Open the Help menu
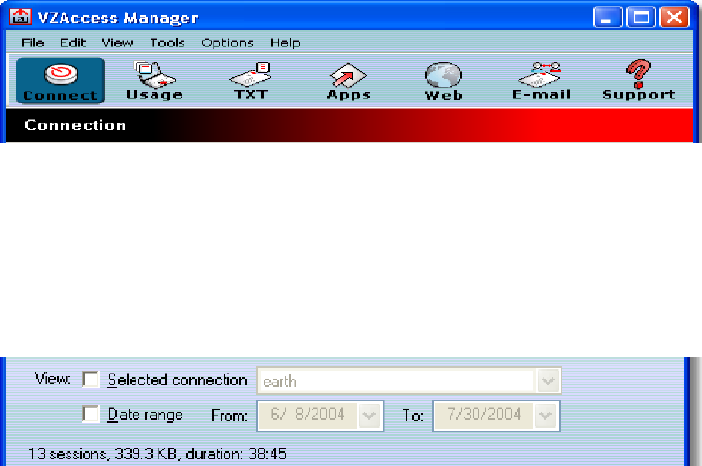The height and width of the screenshot is (466, 702). [285, 43]
